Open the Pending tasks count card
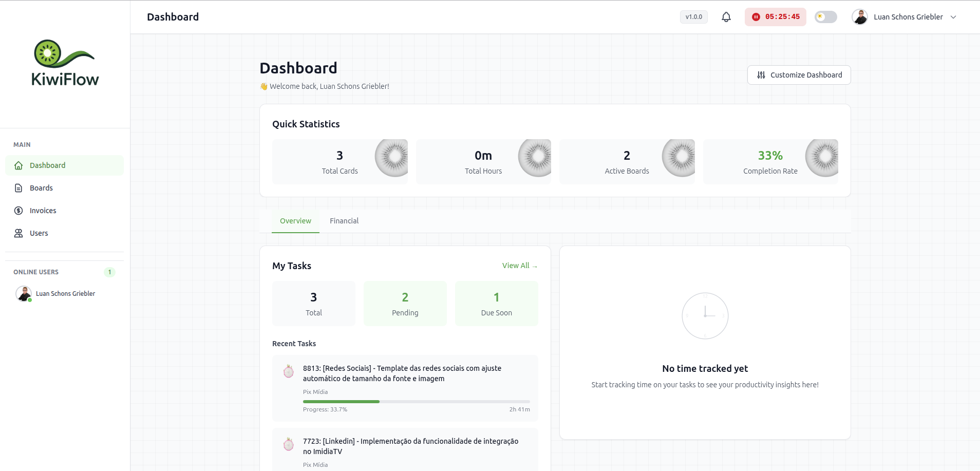This screenshot has height=471, width=980. click(x=405, y=304)
